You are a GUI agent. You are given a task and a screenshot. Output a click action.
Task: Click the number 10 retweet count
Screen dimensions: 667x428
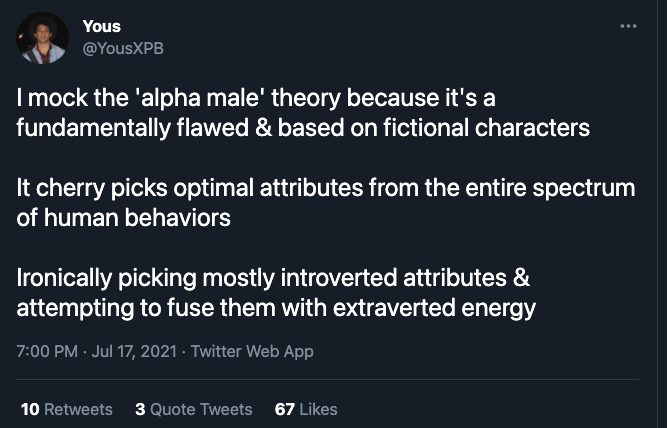(30, 409)
